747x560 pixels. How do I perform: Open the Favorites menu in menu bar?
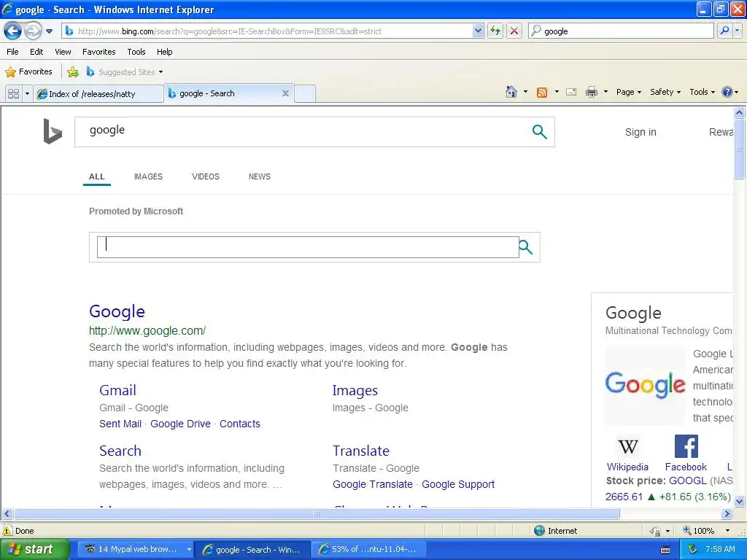click(x=98, y=52)
